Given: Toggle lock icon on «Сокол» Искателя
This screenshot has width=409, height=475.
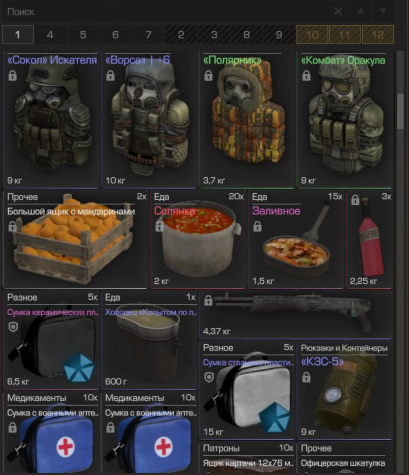Looking at the screenshot, I should [x=13, y=76].
